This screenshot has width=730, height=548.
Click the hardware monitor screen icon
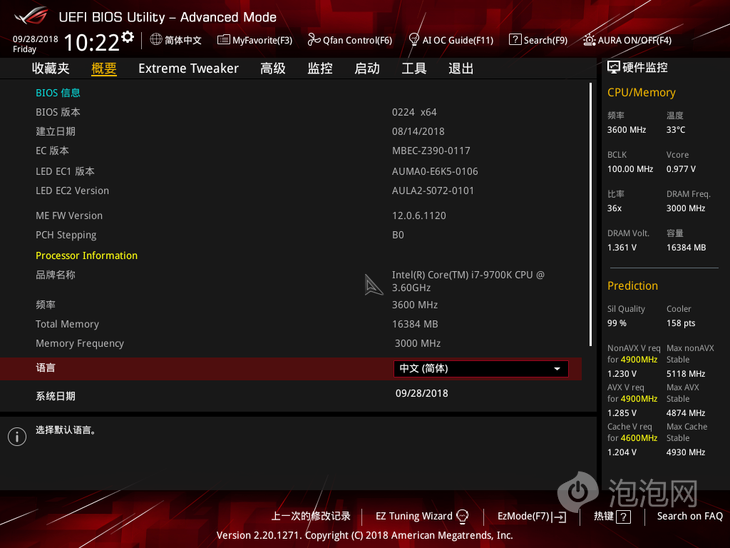click(x=613, y=68)
